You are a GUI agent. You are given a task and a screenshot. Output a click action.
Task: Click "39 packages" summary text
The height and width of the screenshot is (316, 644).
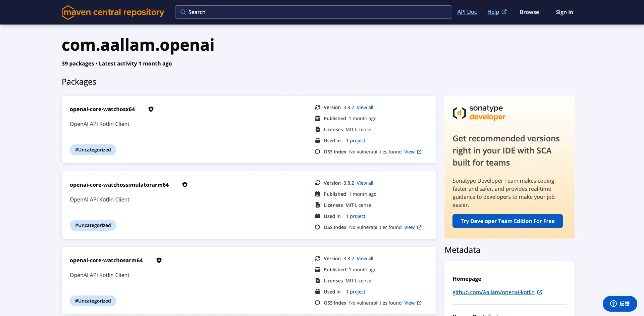point(78,63)
